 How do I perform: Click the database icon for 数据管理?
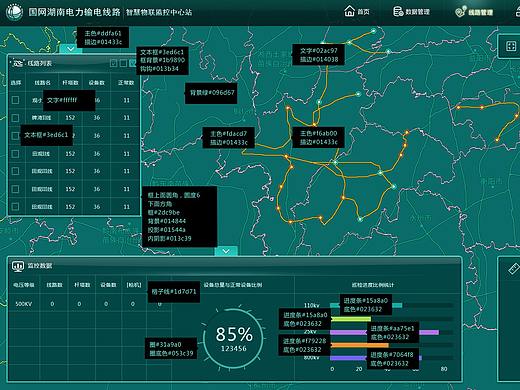(398, 12)
